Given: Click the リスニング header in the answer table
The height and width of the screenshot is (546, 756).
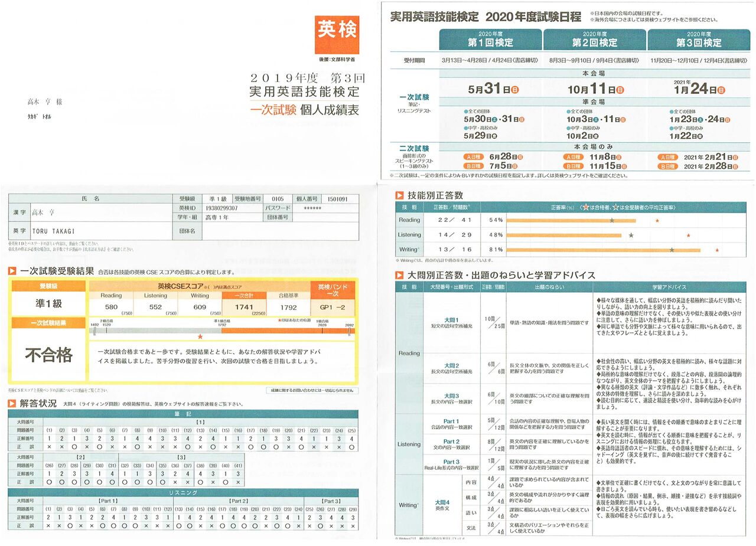Looking at the screenshot, I should [183, 492].
